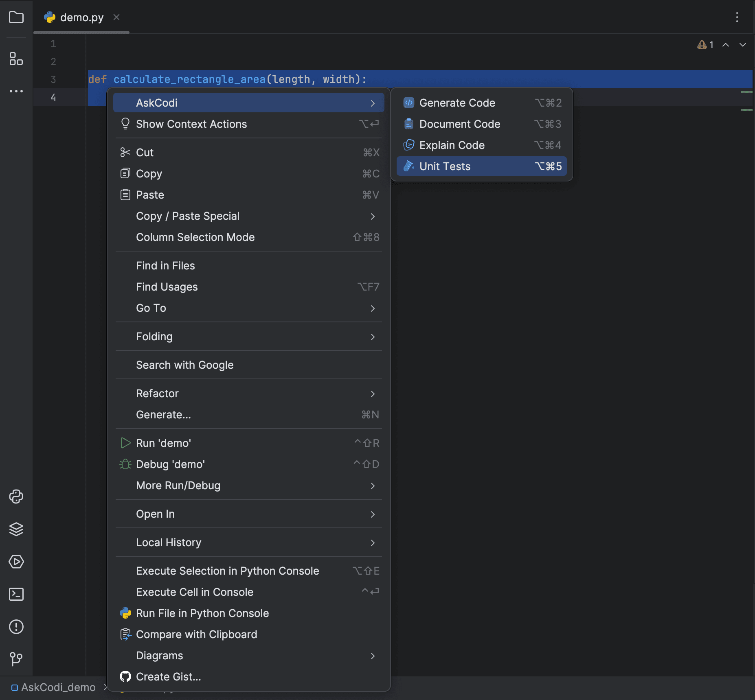Jump to previous highlighted error arrow
The width and height of the screenshot is (755, 700).
coord(726,45)
